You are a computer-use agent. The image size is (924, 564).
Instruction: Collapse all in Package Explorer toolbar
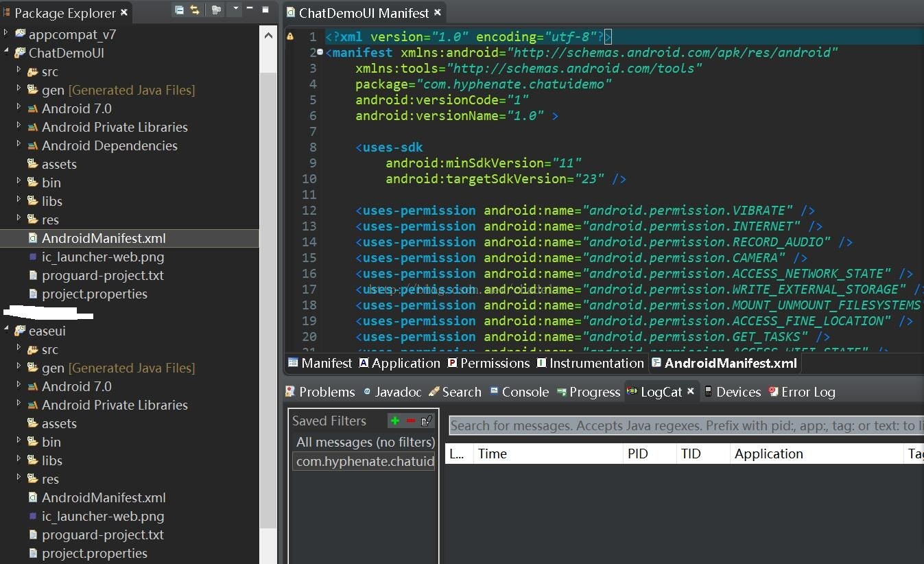(179, 10)
